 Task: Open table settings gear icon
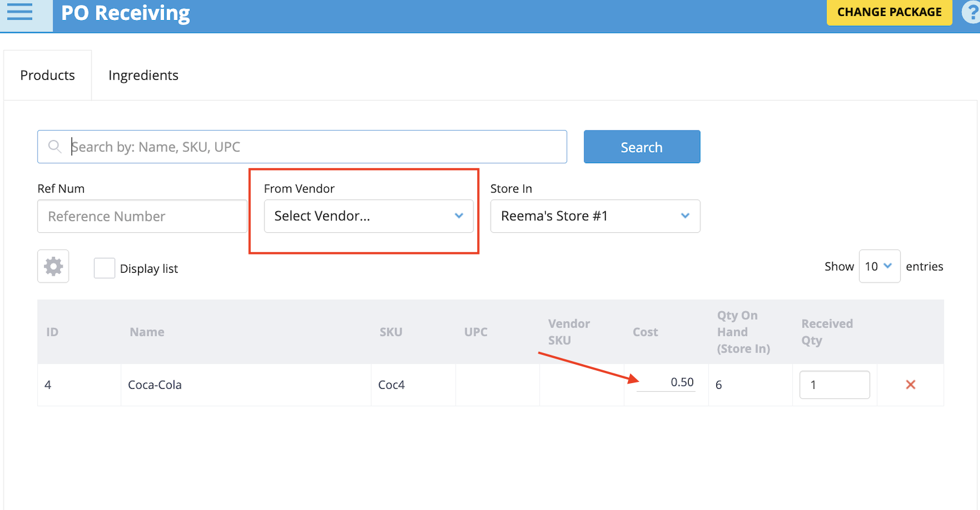click(x=53, y=266)
